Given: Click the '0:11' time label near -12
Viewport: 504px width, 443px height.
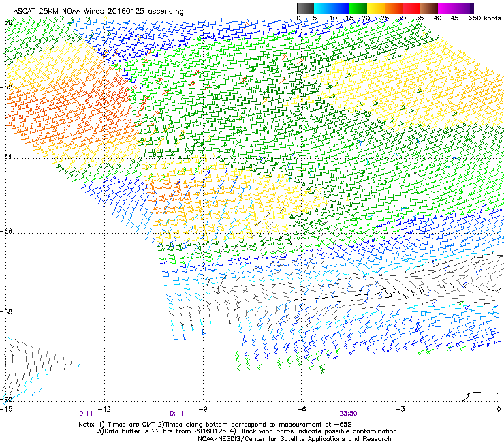Looking at the screenshot, I should (x=86, y=414).
